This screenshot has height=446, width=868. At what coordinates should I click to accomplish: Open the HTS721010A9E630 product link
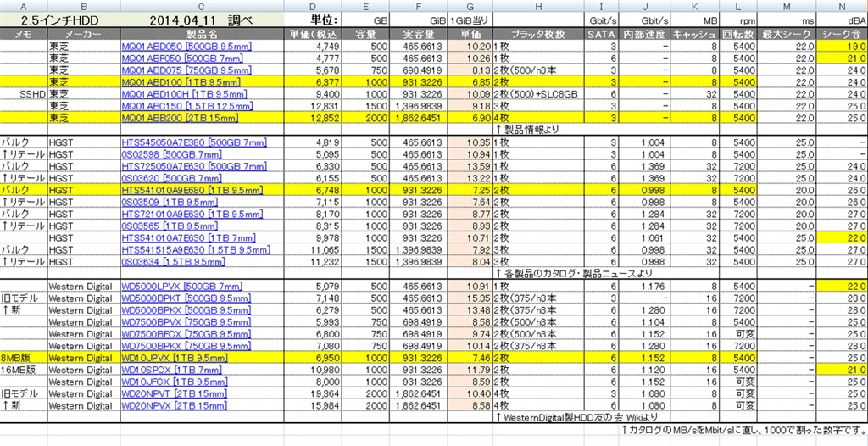pos(192,214)
